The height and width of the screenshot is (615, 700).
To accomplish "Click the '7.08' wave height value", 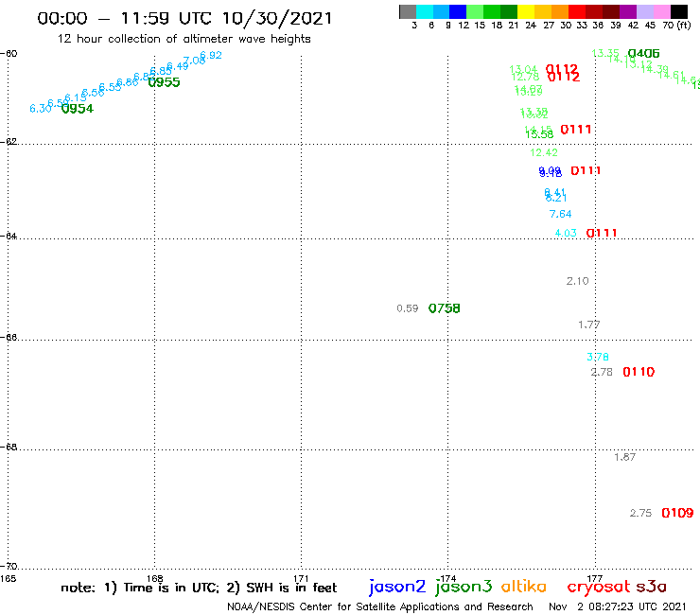I will point(194,61).
